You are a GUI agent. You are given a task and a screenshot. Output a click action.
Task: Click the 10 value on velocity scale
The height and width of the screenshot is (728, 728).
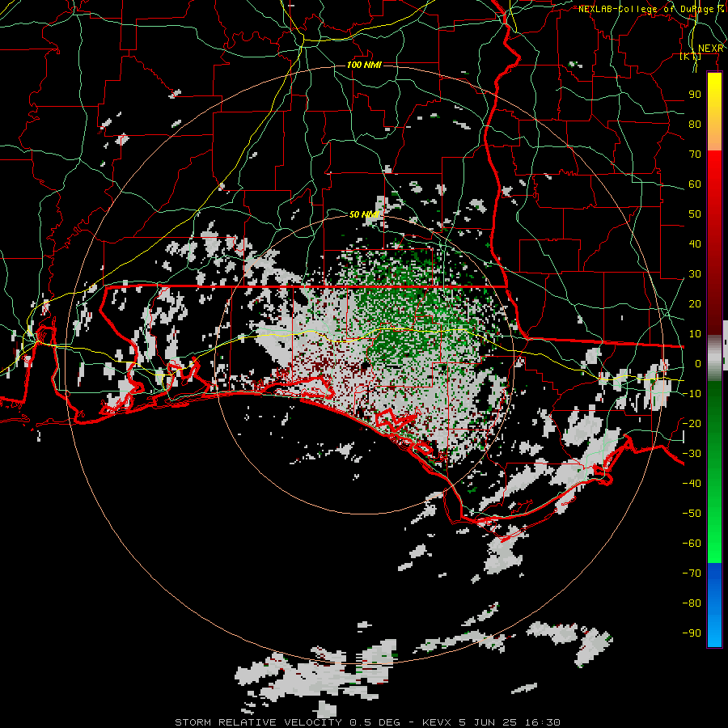pos(695,334)
